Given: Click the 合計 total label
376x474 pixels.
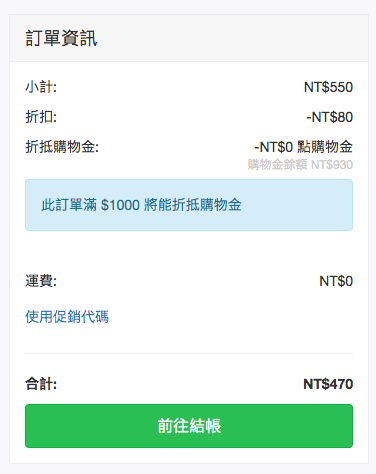Looking at the screenshot, I should tap(41, 384).
